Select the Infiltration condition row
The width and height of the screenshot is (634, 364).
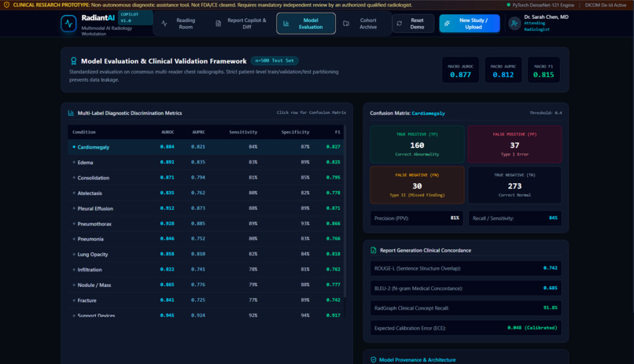click(205, 270)
